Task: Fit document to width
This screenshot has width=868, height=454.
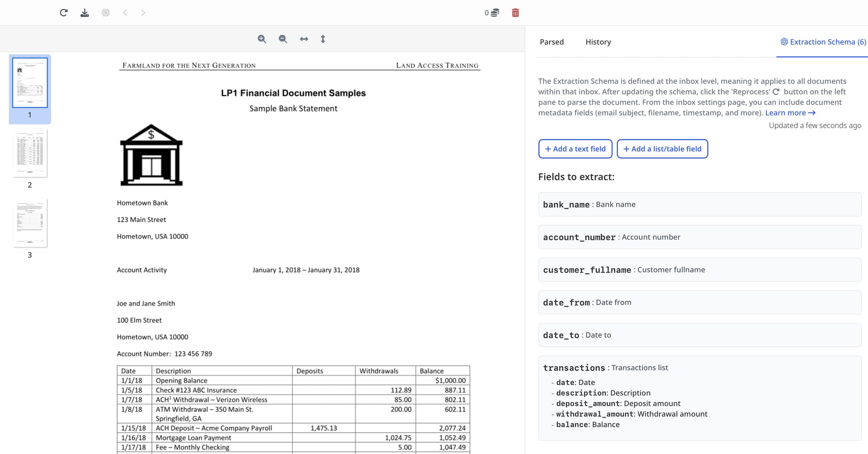Action: [304, 39]
